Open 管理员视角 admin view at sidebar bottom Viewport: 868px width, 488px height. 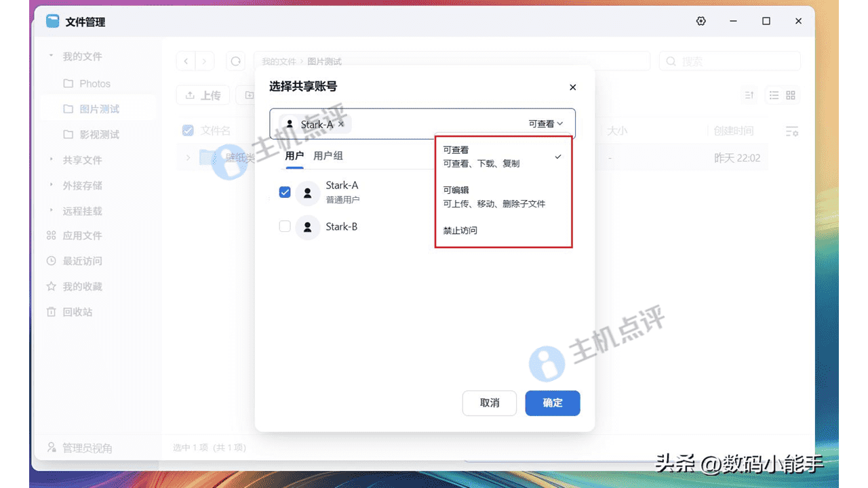click(75, 447)
